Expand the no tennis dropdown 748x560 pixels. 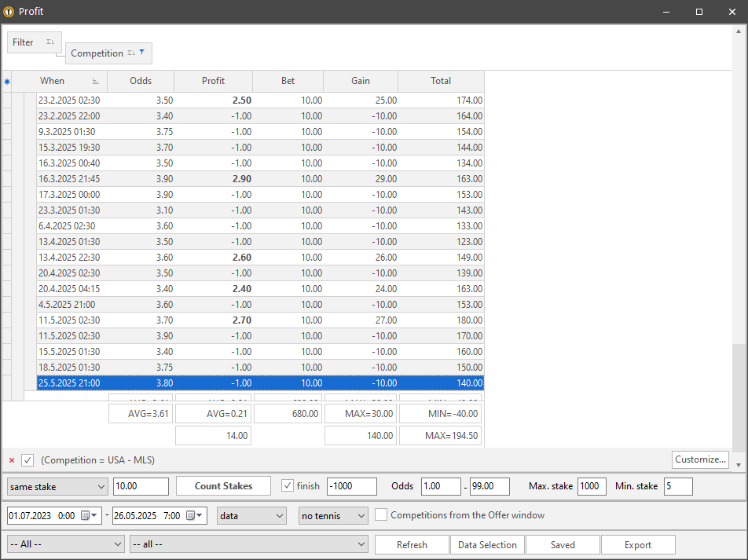[333, 516]
